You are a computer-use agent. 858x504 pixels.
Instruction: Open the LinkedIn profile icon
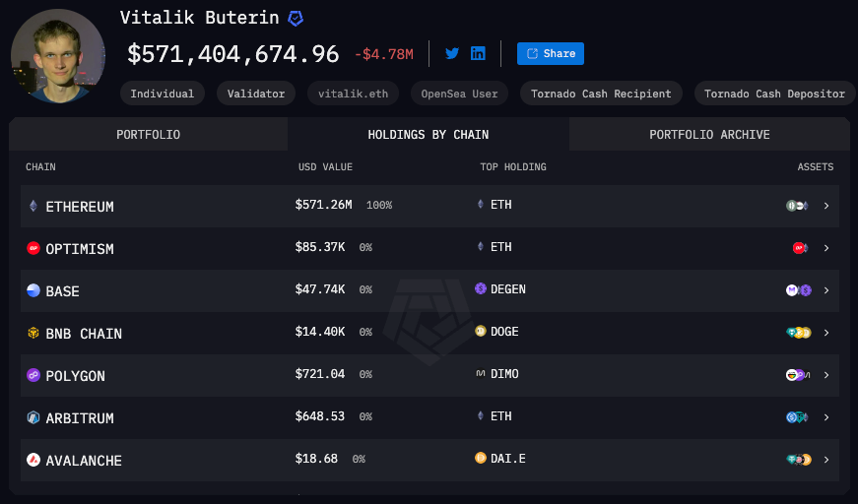click(x=478, y=53)
